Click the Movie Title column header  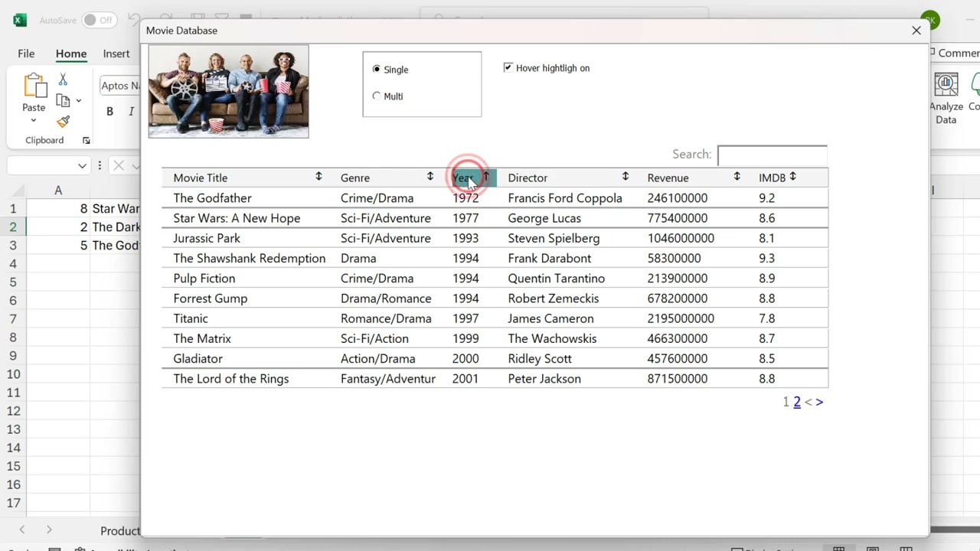tap(201, 178)
